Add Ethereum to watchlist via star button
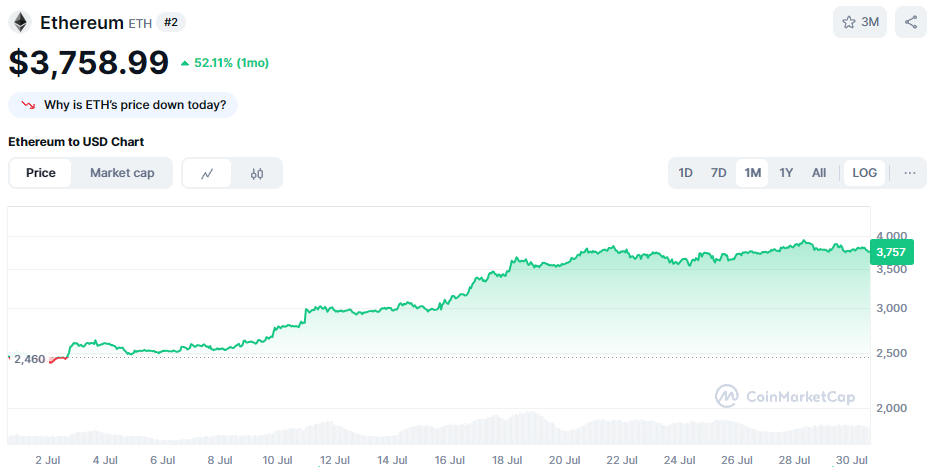This screenshot has width=931, height=467. click(x=860, y=22)
